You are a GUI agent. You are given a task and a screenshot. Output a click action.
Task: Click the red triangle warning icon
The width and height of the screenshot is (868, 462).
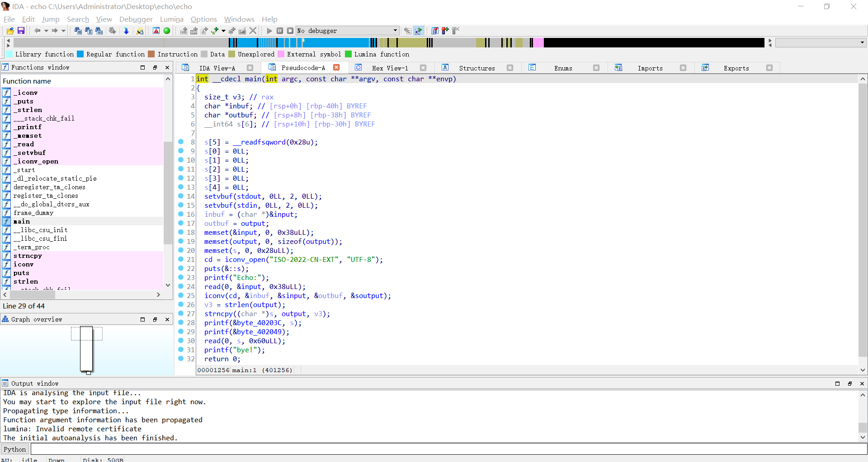[x=156, y=31]
